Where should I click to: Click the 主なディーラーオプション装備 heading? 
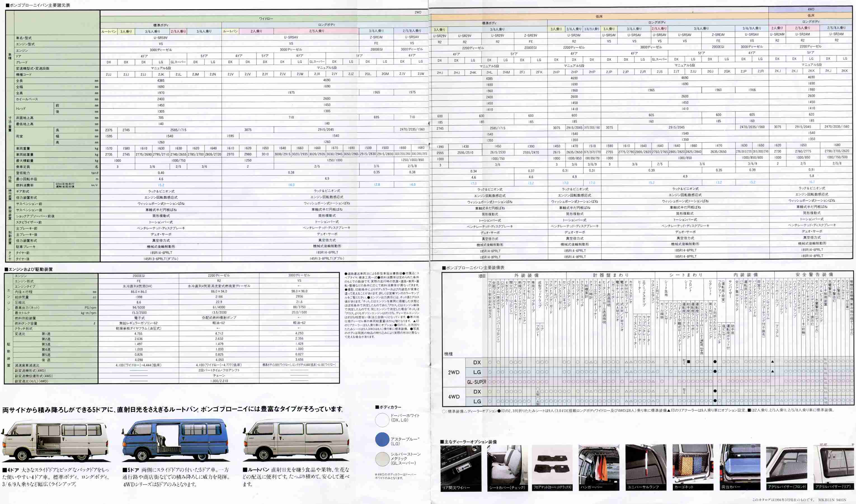coord(468,442)
